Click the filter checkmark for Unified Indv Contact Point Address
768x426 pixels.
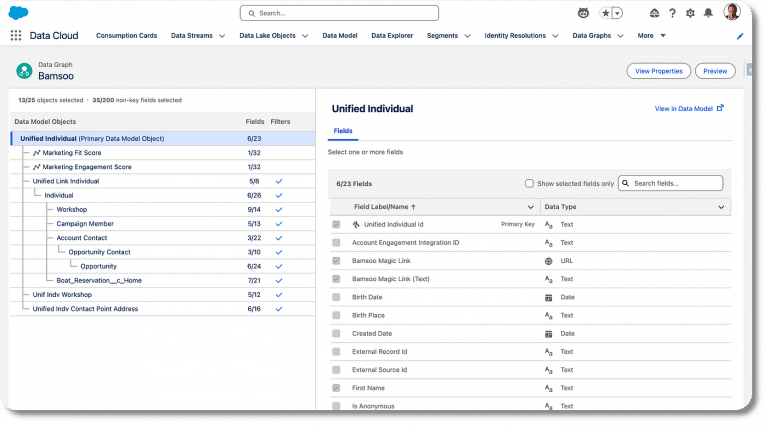pos(279,309)
